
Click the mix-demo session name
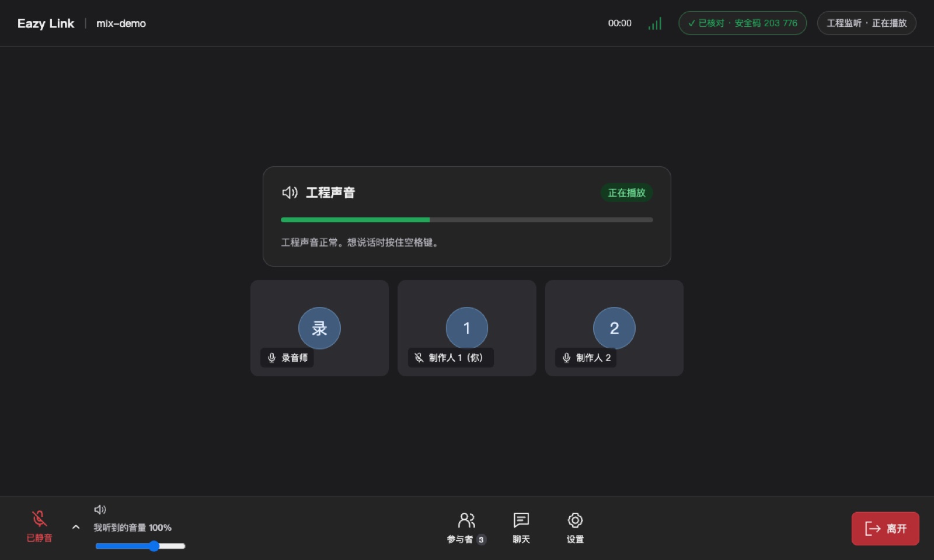pyautogui.click(x=121, y=23)
